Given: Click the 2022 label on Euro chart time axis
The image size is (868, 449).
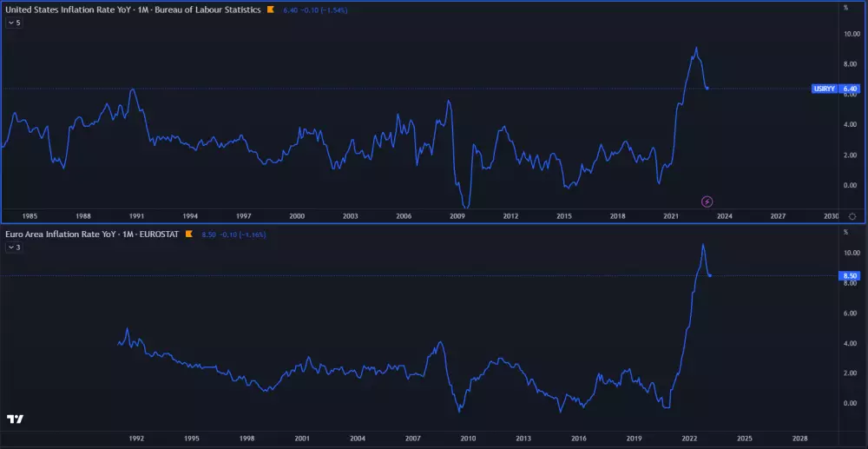Looking at the screenshot, I should point(690,439).
